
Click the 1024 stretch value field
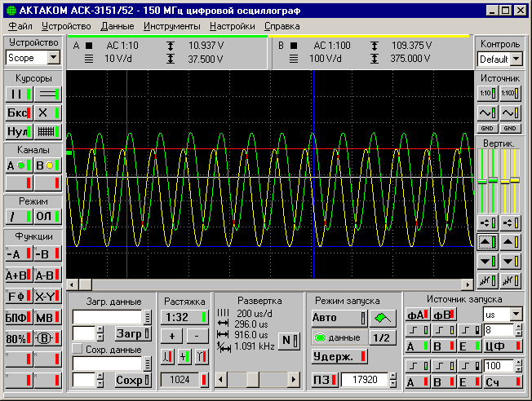click(180, 380)
